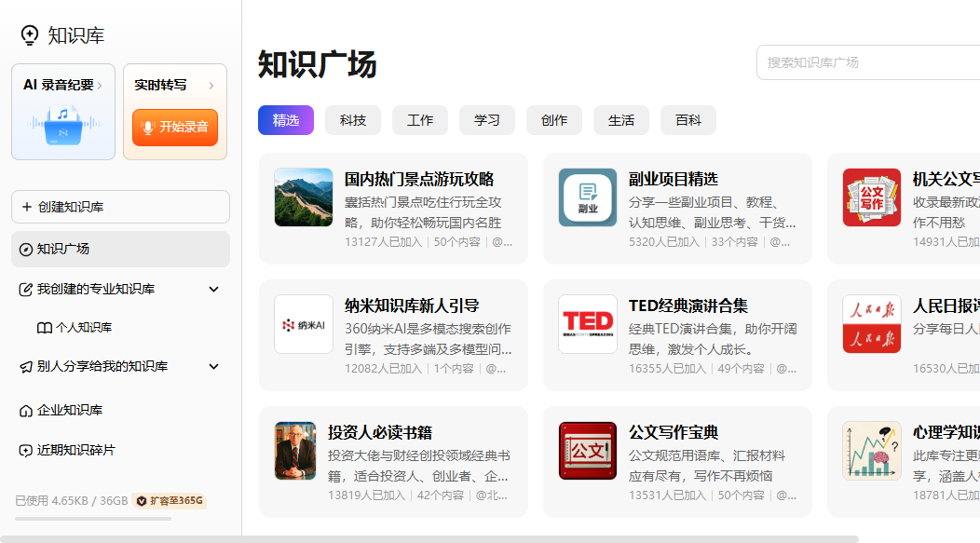980x543 pixels.
Task: Open the TED经典演讲合集 title
Action: point(688,305)
